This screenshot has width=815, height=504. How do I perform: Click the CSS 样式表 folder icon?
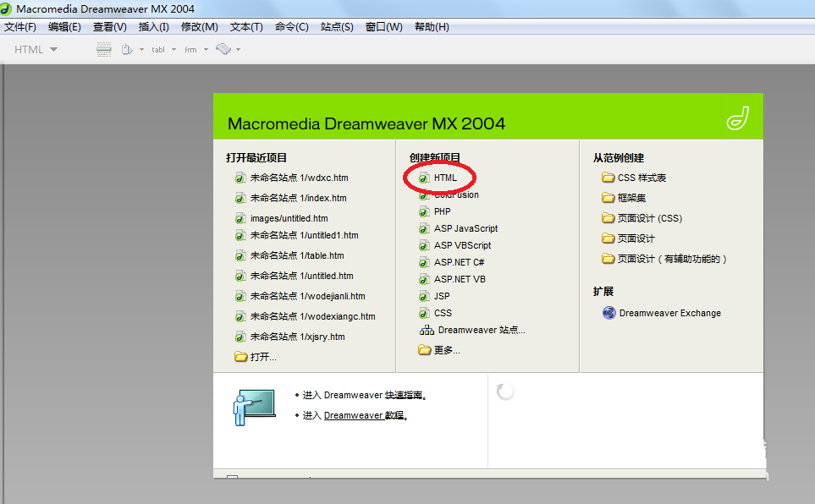(608, 178)
